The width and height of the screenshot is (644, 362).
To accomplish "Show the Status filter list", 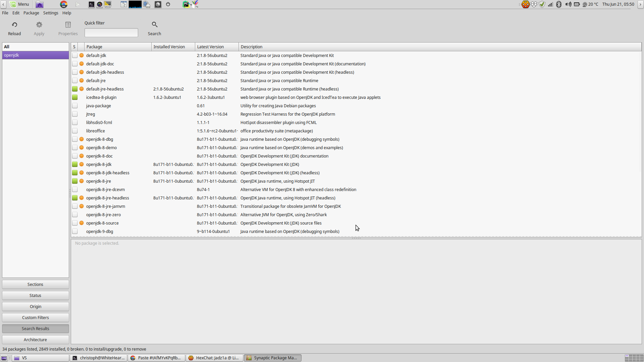I will coord(36,295).
